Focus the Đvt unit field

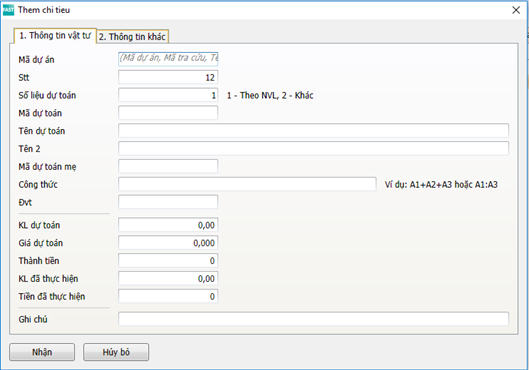(x=168, y=202)
